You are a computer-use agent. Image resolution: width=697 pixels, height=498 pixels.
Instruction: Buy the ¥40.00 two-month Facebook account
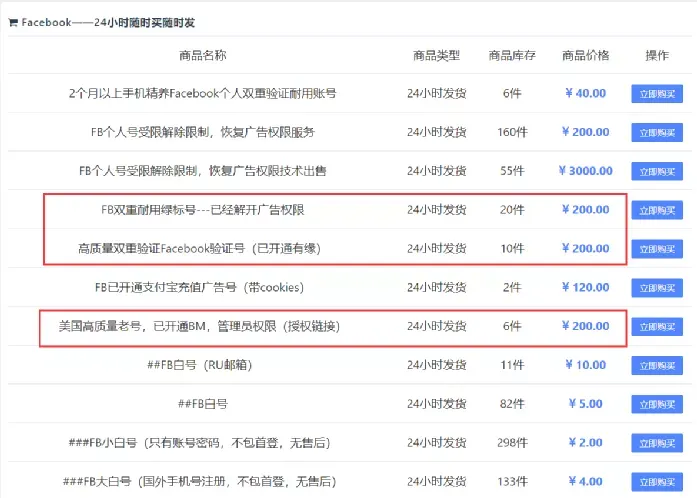pyautogui.click(x=657, y=94)
